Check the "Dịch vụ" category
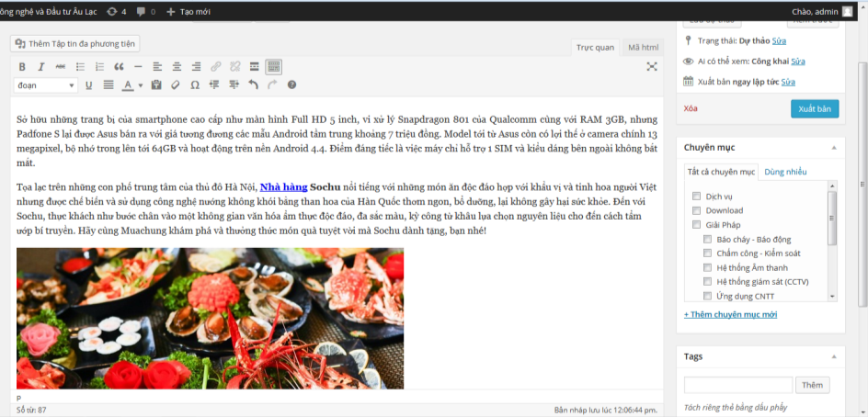Screen dimensions: 868x417 pyautogui.click(x=696, y=197)
